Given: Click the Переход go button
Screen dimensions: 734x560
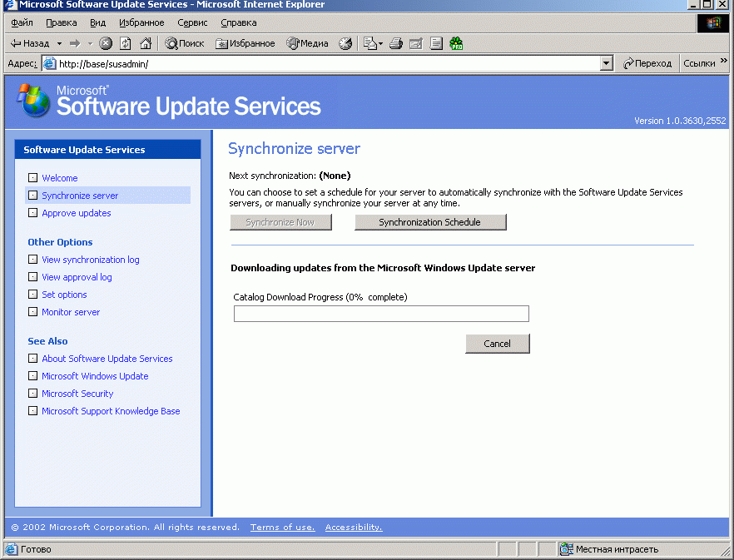Looking at the screenshot, I should pos(647,64).
